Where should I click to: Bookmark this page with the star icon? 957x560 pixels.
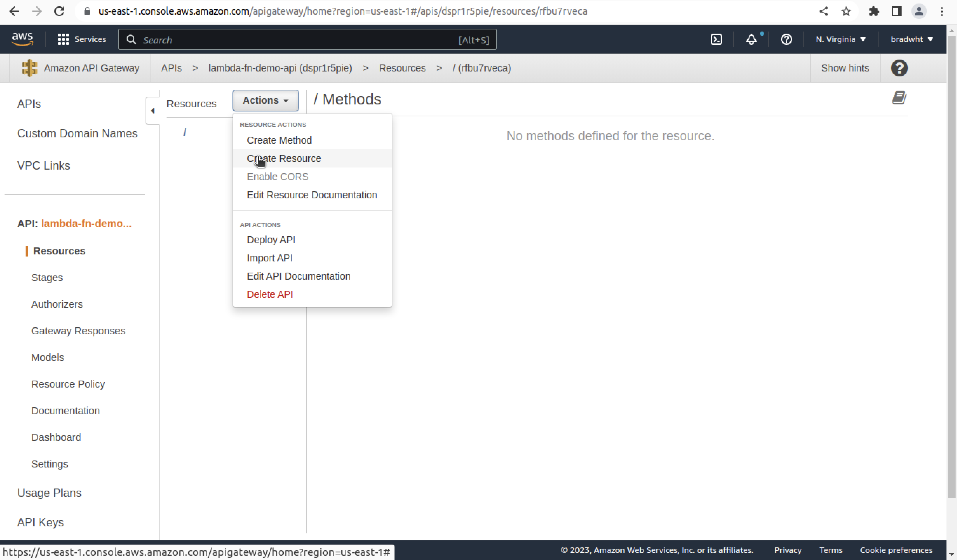coord(846,11)
